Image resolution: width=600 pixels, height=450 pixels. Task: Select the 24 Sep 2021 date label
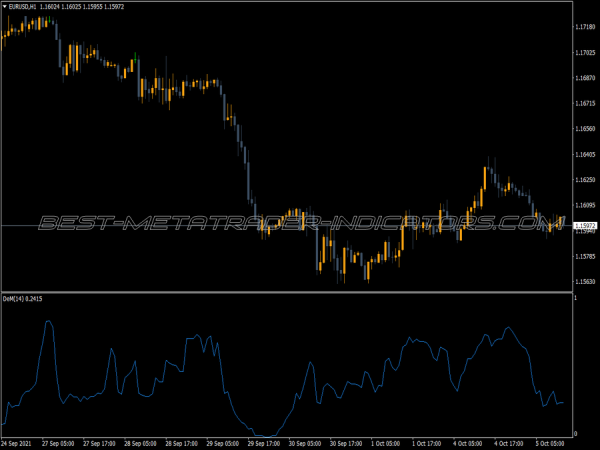19,443
